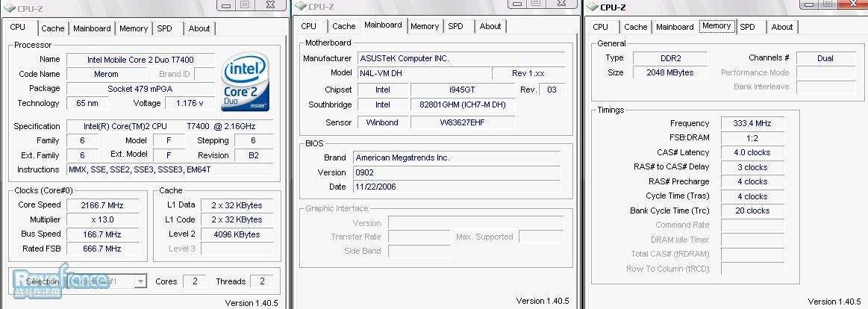Click RAS# to CAS# Delay value 3 clocks
The image size is (868, 309).
(x=752, y=167)
